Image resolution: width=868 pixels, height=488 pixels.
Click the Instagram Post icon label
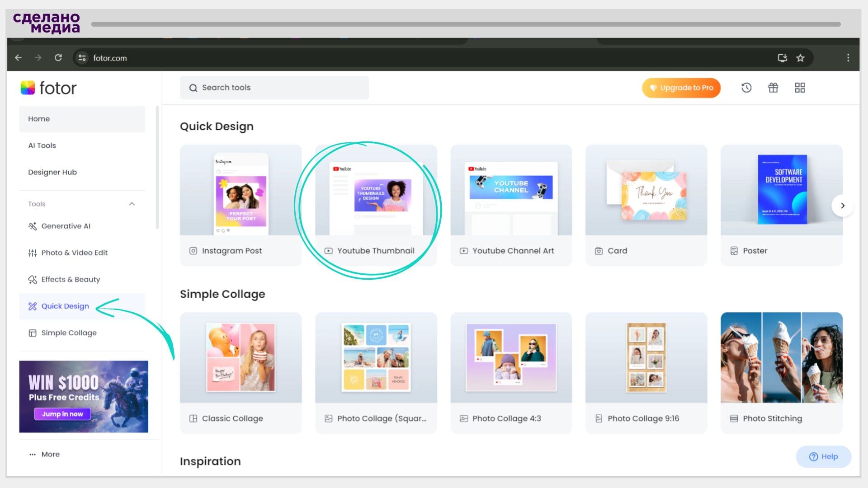(x=193, y=251)
